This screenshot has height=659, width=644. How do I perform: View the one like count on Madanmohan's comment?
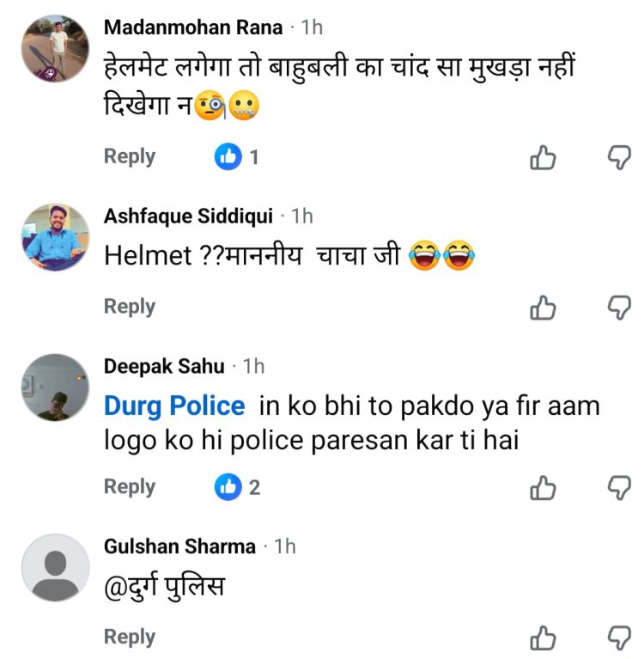point(237,157)
